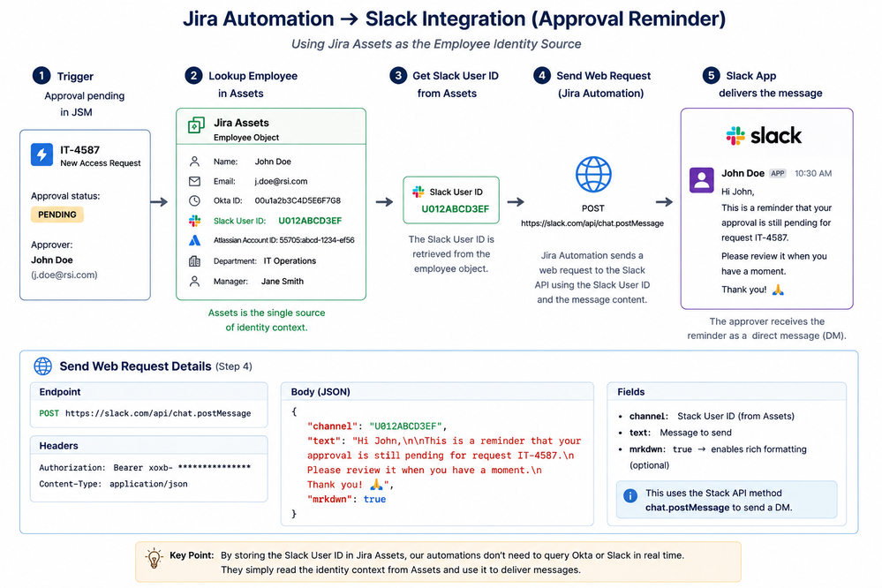This screenshot has width=882, height=588.
Task: Click bold 'chat.postMessage' in the info note
Action: 687,508
